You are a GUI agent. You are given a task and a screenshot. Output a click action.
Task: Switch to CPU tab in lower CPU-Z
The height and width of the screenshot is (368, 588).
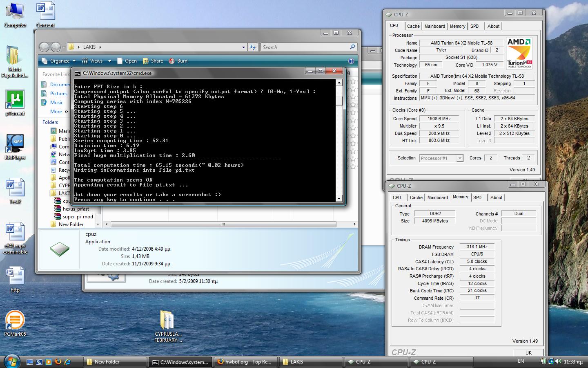(x=397, y=197)
